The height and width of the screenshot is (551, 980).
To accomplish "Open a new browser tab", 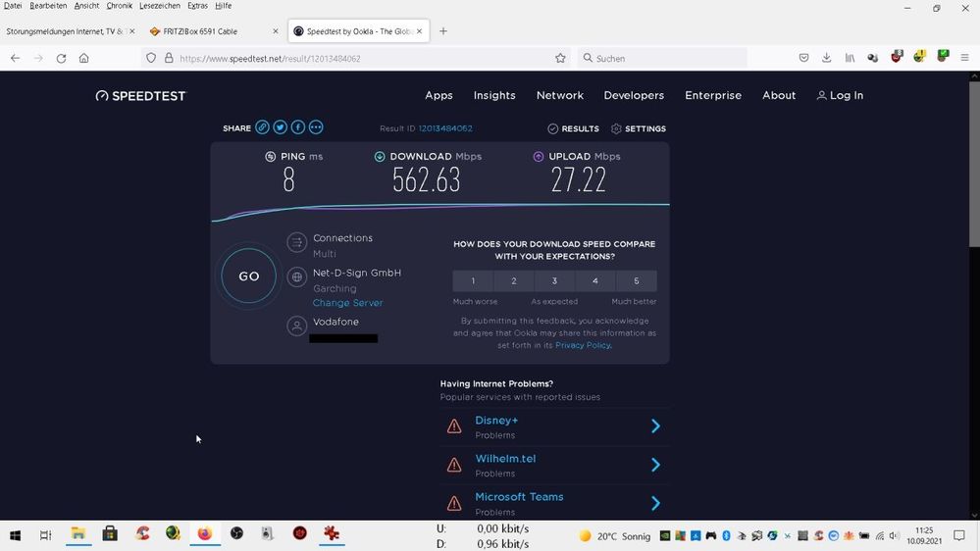I will pos(443,31).
